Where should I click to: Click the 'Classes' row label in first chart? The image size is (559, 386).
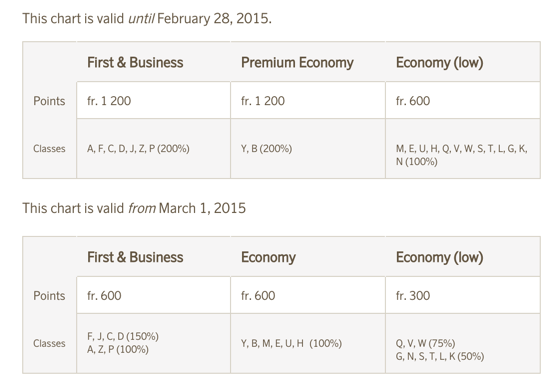click(x=49, y=149)
